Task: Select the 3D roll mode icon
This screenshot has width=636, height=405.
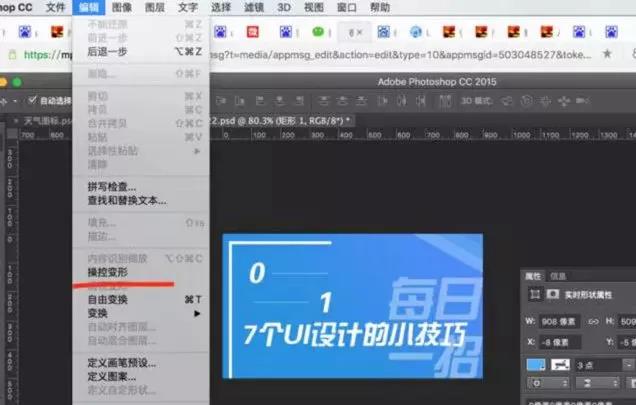Action: tap(526, 101)
